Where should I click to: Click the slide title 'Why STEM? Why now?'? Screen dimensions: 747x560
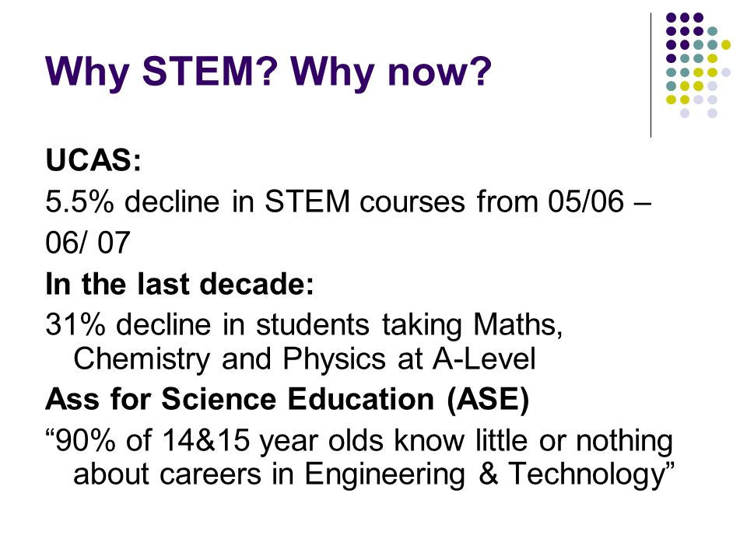[x=268, y=72]
